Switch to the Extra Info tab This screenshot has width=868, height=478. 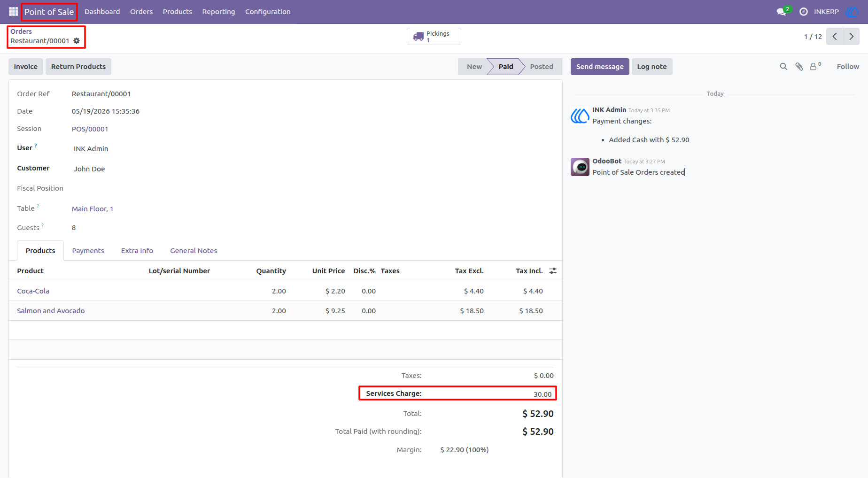tap(137, 251)
